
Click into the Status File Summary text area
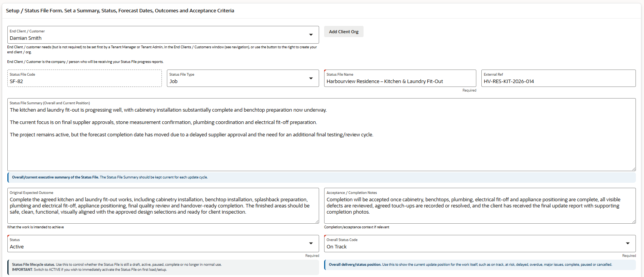(x=321, y=134)
